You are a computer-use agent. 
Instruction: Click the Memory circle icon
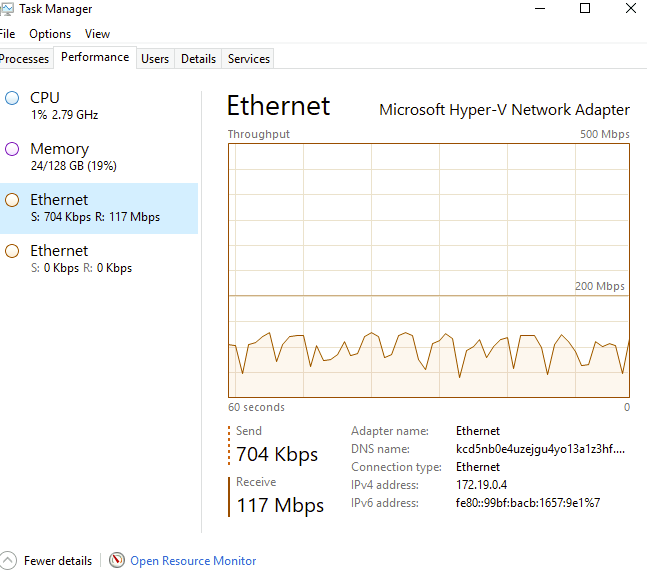click(x=12, y=149)
